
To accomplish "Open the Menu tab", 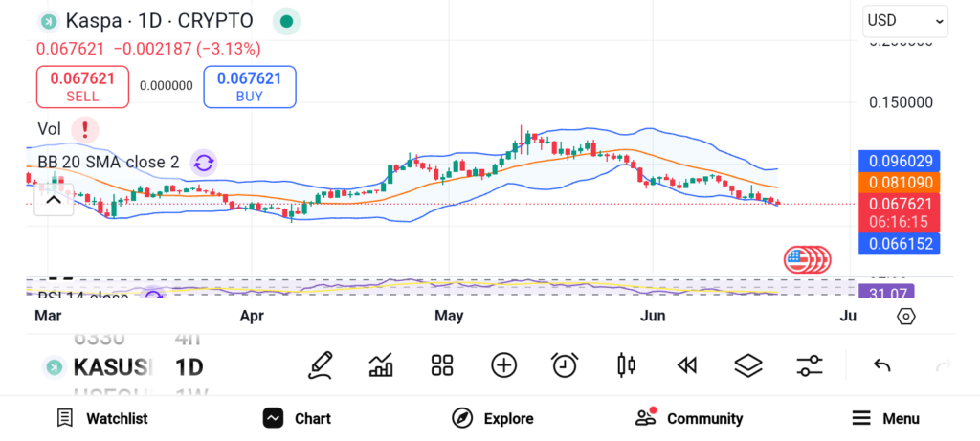I will (x=885, y=418).
